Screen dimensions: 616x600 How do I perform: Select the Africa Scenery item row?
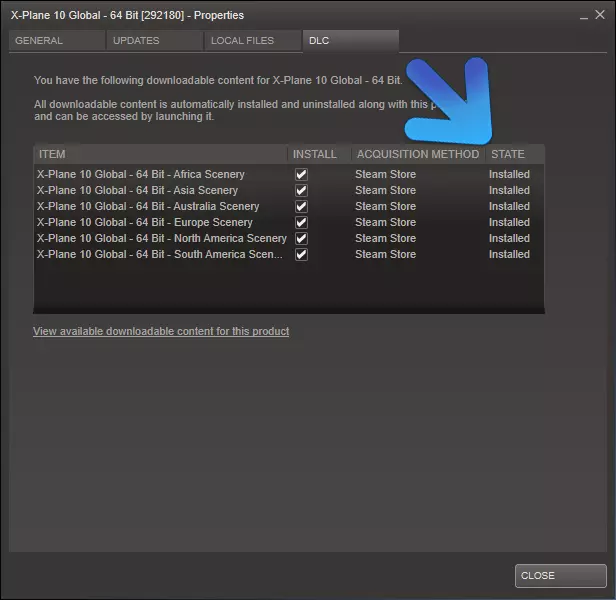pos(289,174)
